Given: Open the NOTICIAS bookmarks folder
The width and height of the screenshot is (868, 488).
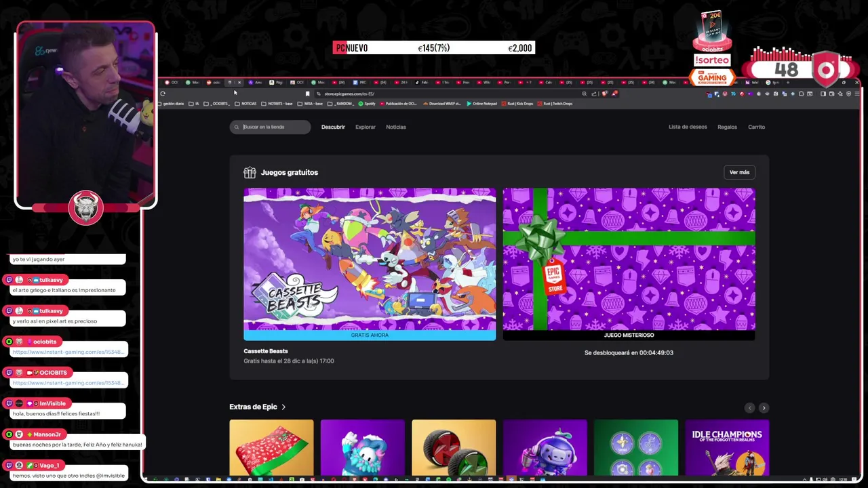Looking at the screenshot, I should (x=245, y=104).
